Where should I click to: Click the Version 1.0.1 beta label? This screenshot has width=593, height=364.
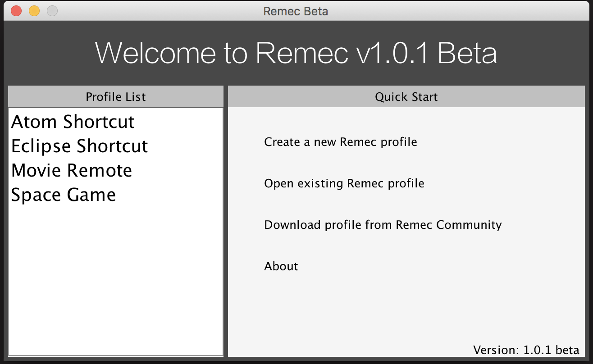tap(526, 350)
